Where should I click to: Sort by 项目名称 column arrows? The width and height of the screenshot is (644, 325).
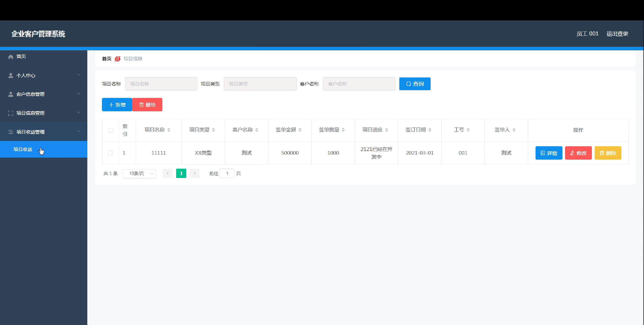click(x=169, y=130)
